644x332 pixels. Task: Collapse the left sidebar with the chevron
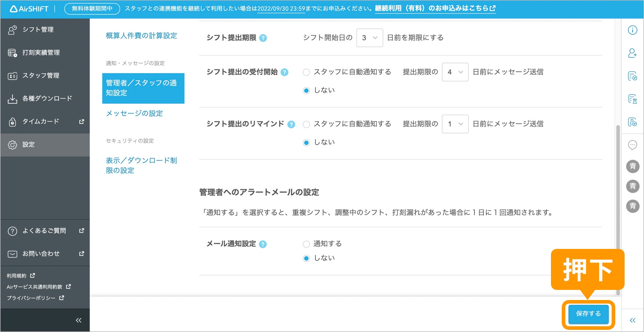(x=78, y=319)
